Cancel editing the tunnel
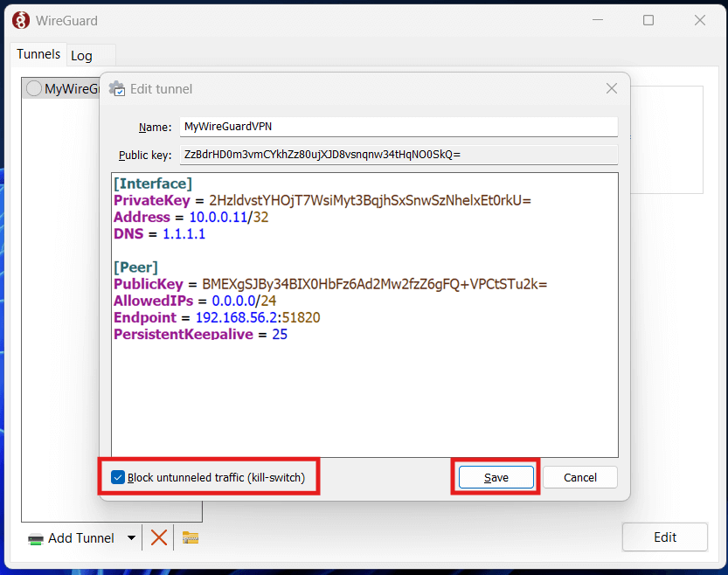Viewport: 728px width, 575px height. point(579,477)
